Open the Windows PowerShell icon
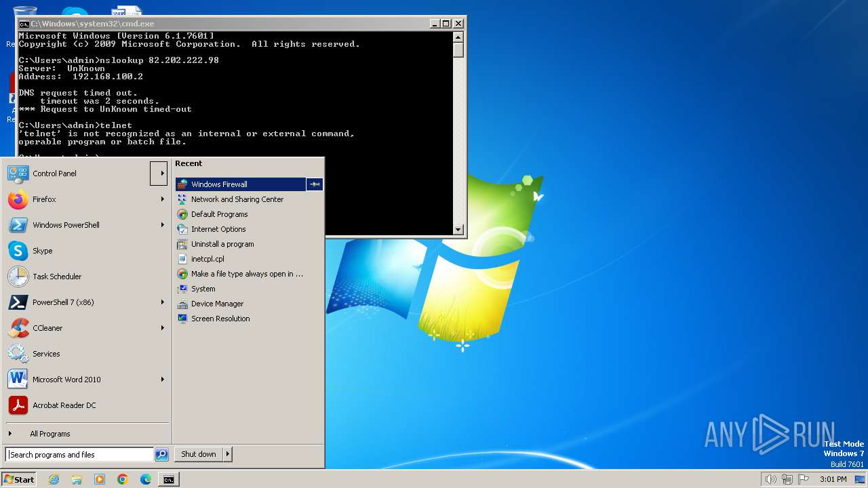Viewport: 868px width, 488px height. (x=18, y=225)
